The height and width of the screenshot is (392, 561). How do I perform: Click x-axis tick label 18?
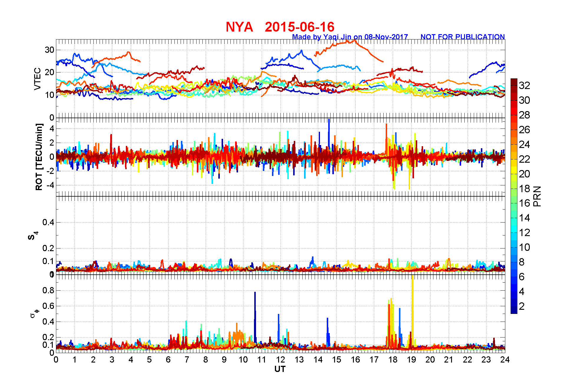[x=393, y=360]
